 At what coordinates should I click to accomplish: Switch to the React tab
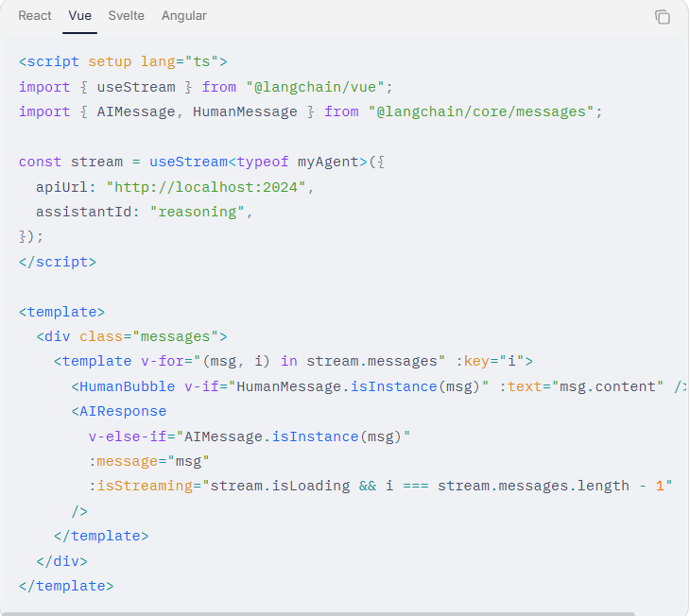(x=35, y=16)
